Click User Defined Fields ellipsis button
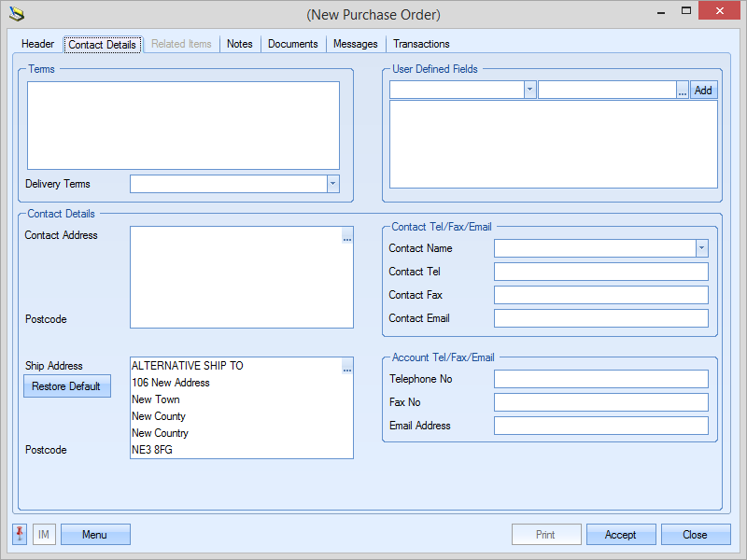This screenshot has width=747, height=560. (683, 91)
